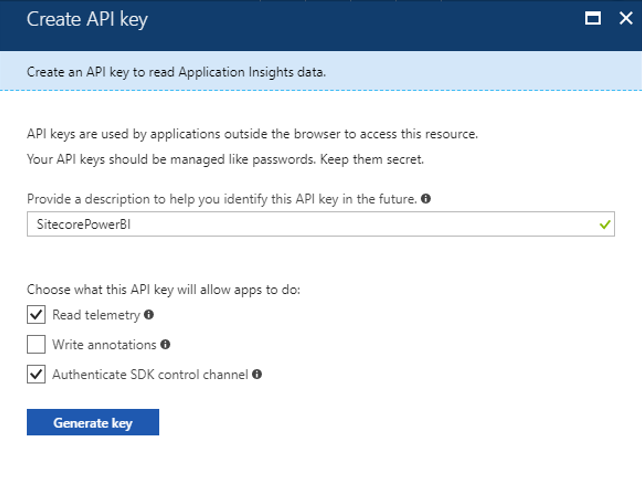Click the Write annotations info icon
Viewport: 642px width, 479px height.
(x=165, y=344)
